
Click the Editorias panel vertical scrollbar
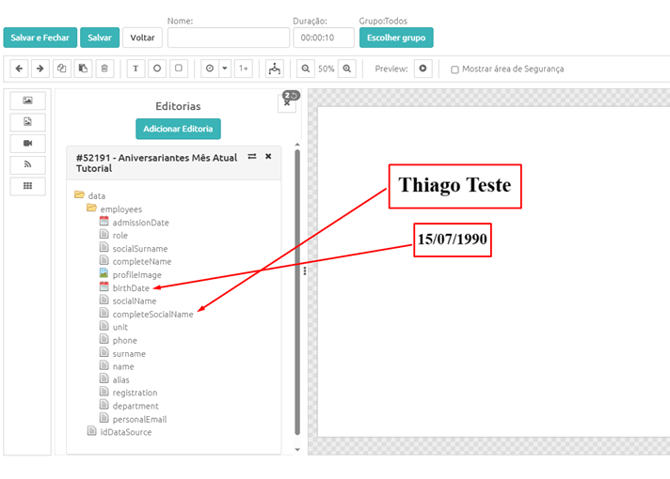[297, 295]
